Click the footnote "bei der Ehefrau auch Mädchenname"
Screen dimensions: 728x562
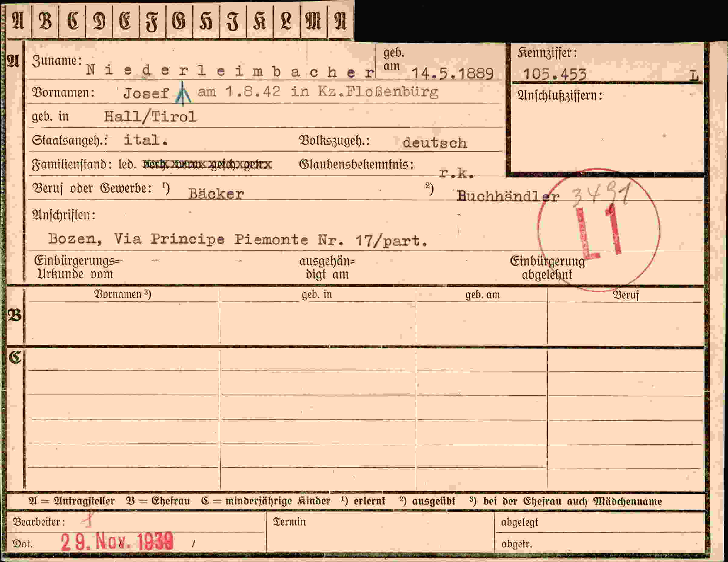(572, 501)
